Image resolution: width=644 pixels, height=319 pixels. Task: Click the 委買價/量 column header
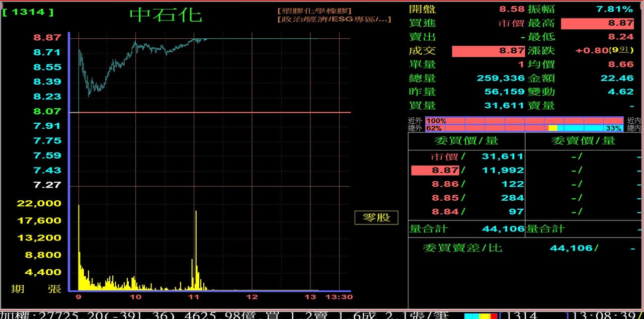pos(466,141)
